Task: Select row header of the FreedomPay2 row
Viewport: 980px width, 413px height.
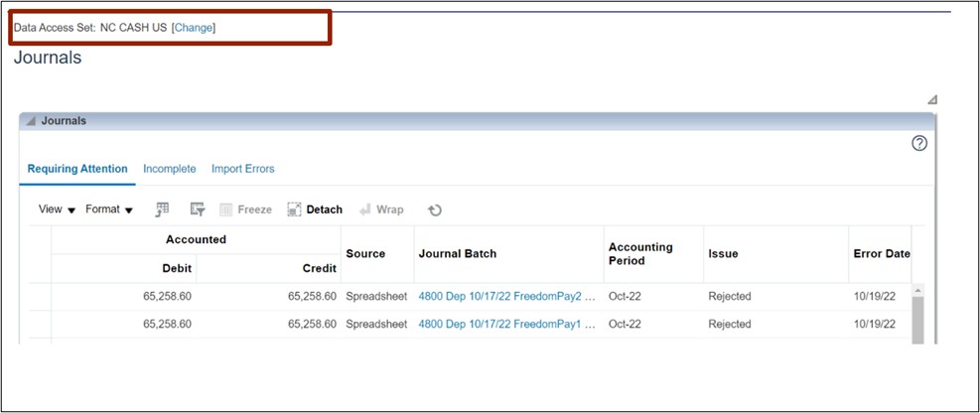Action: pyautogui.click(x=40, y=297)
